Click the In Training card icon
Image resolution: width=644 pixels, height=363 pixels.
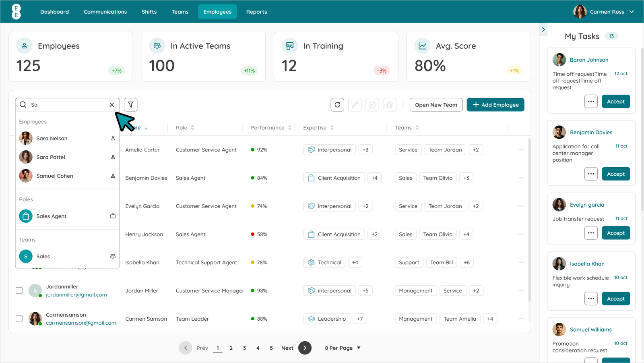tap(290, 46)
